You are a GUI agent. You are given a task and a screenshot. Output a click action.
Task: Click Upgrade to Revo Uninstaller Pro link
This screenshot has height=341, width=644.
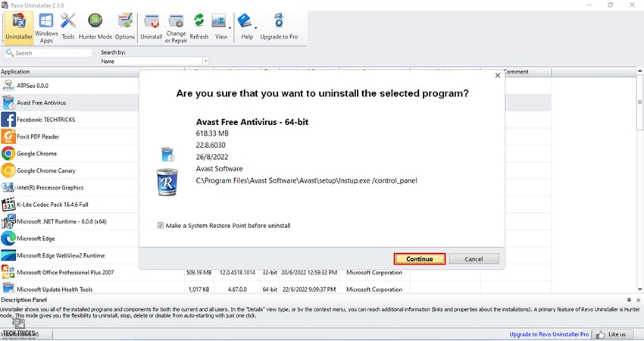pyautogui.click(x=549, y=334)
